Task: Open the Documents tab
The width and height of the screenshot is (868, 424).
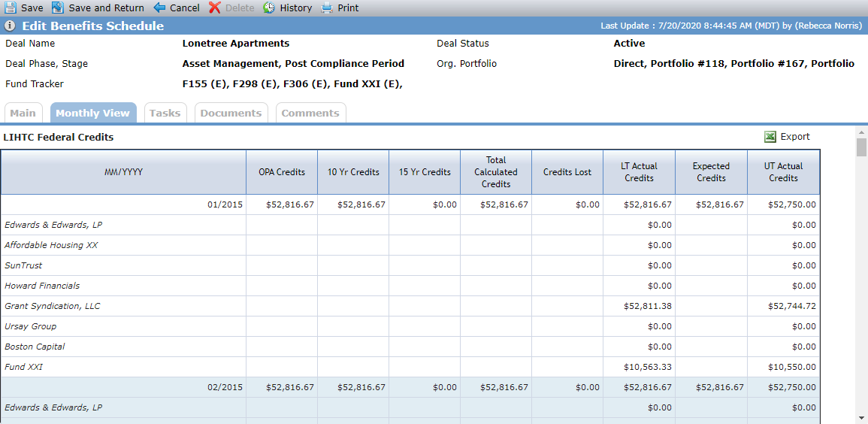Action: tap(231, 113)
